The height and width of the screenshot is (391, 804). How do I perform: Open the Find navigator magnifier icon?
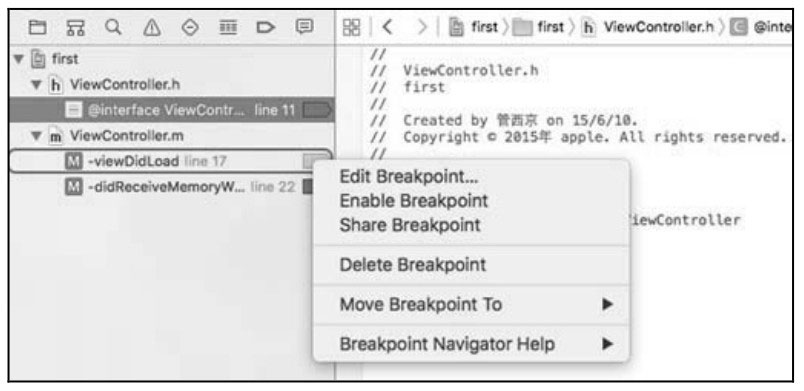pos(113,27)
